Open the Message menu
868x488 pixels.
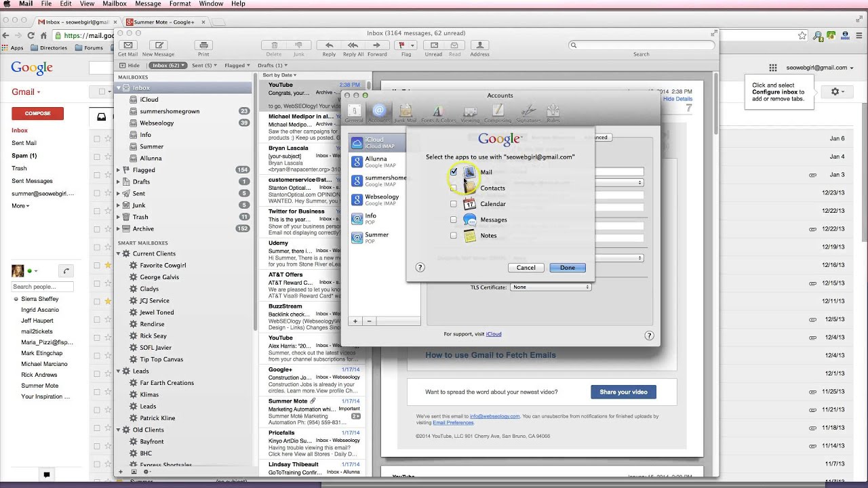click(148, 4)
